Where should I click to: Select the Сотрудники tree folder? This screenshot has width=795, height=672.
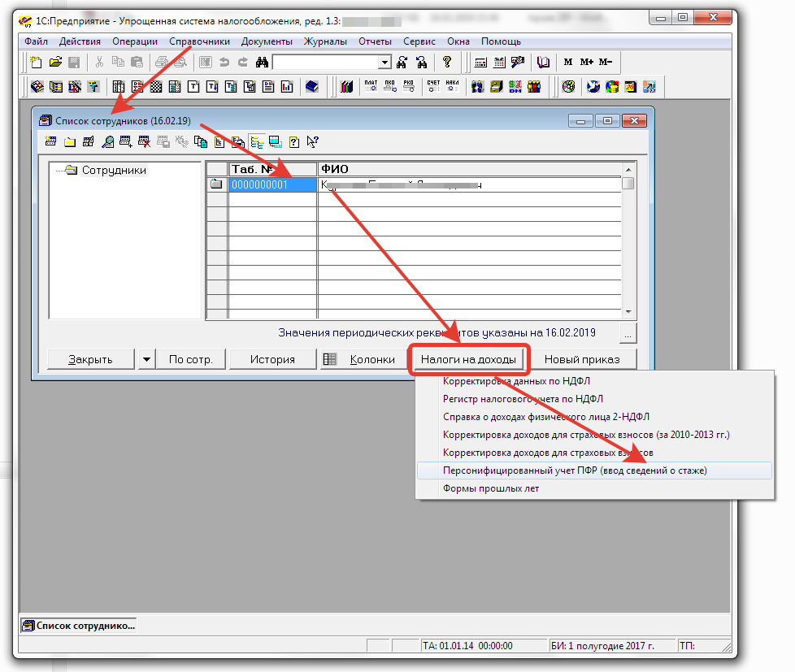coord(114,171)
